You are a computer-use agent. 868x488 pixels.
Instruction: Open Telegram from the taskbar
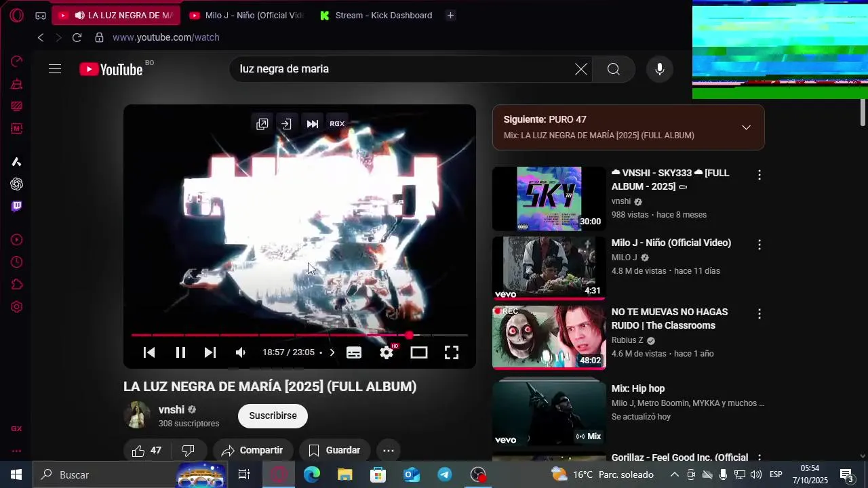point(445,474)
